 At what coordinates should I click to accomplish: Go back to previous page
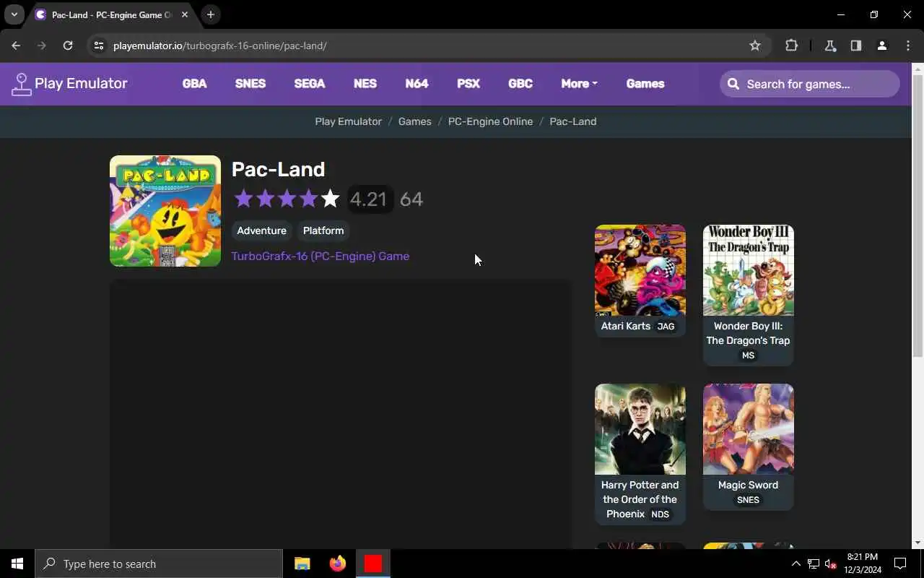point(16,46)
